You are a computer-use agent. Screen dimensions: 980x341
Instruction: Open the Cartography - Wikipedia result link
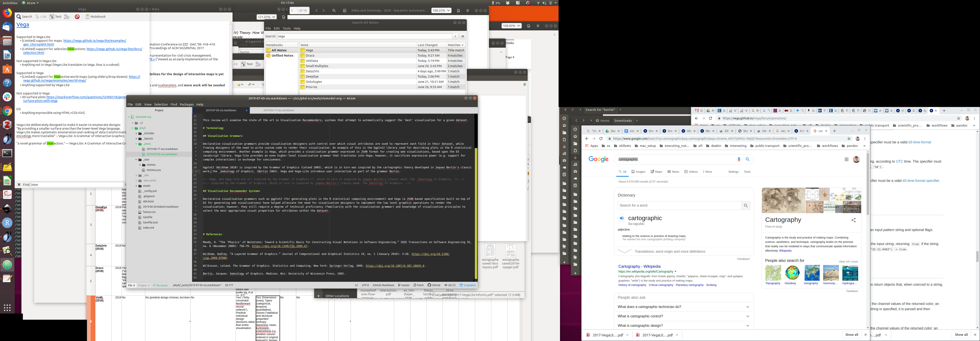[639, 266]
